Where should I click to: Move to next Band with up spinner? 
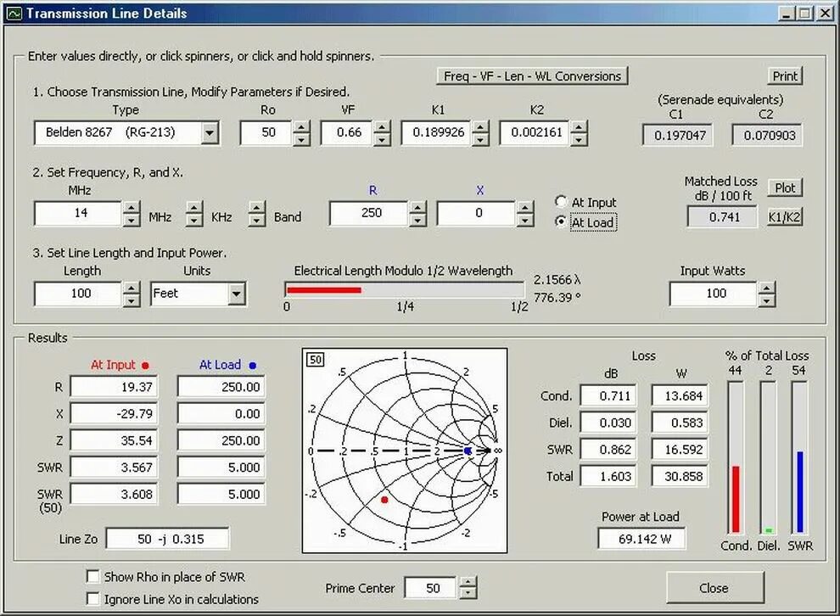257,208
